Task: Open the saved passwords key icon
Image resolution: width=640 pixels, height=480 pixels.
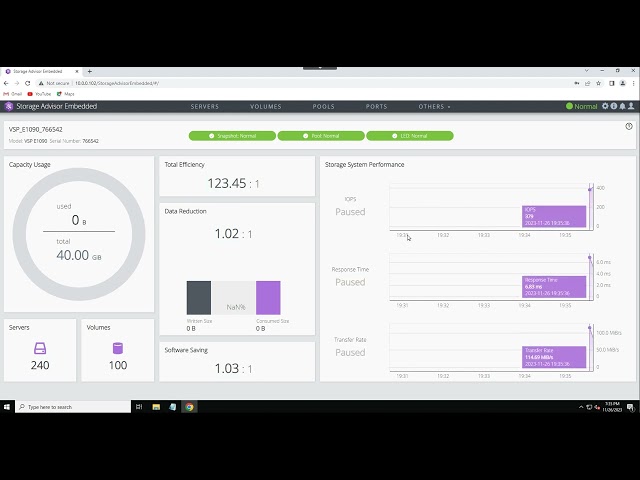Action: point(577,83)
